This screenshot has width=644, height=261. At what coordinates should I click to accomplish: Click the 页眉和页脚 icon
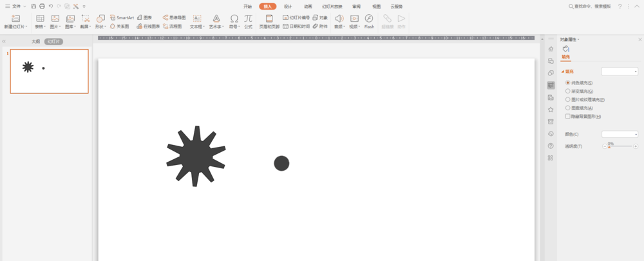click(269, 19)
